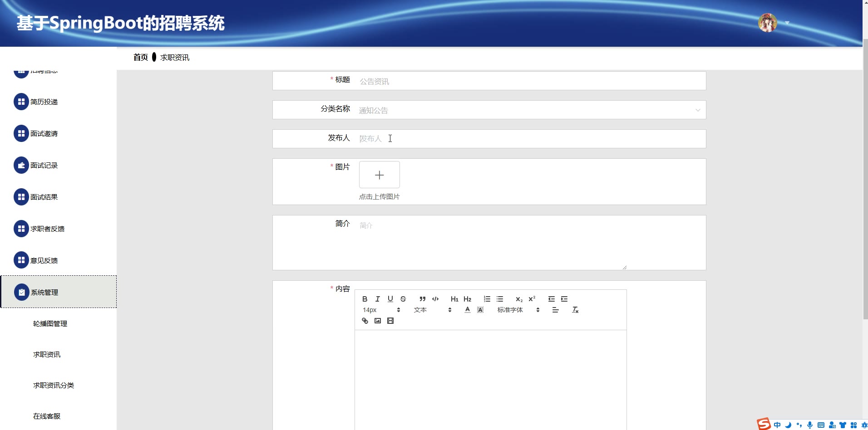Viewport: 868px width, 430px height.
Task: Toggle Sogou punctuation mode
Action: (799, 425)
